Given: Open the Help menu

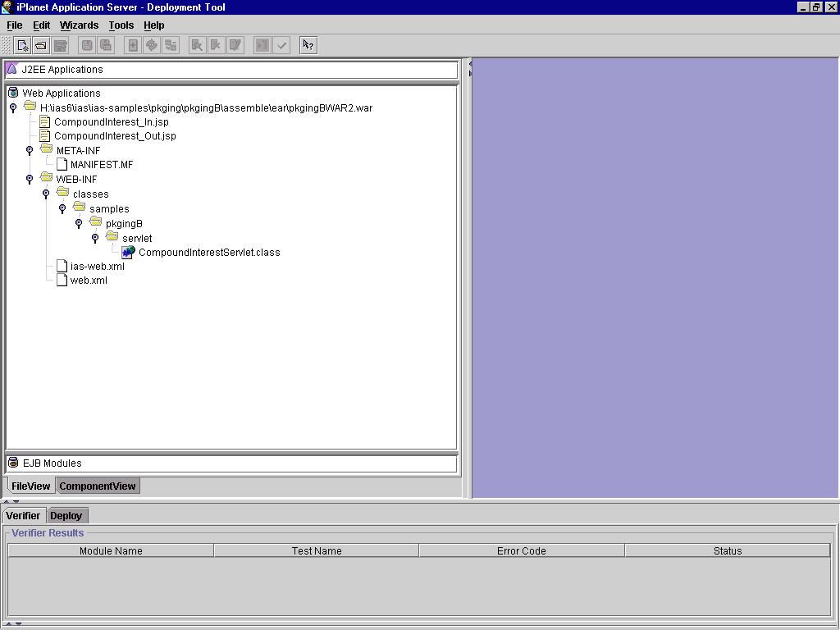Looking at the screenshot, I should pyautogui.click(x=153, y=25).
